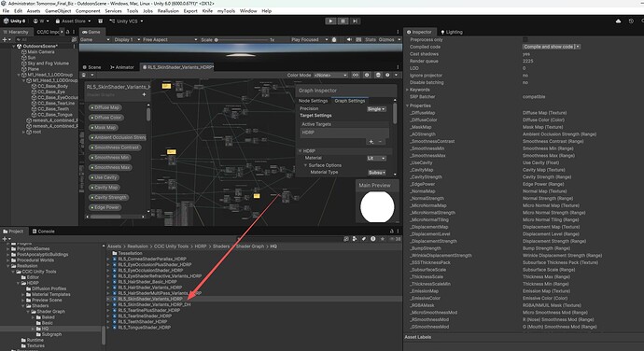644x351 pixels.
Task: Switch to the Scene tab
Action: click(91, 67)
